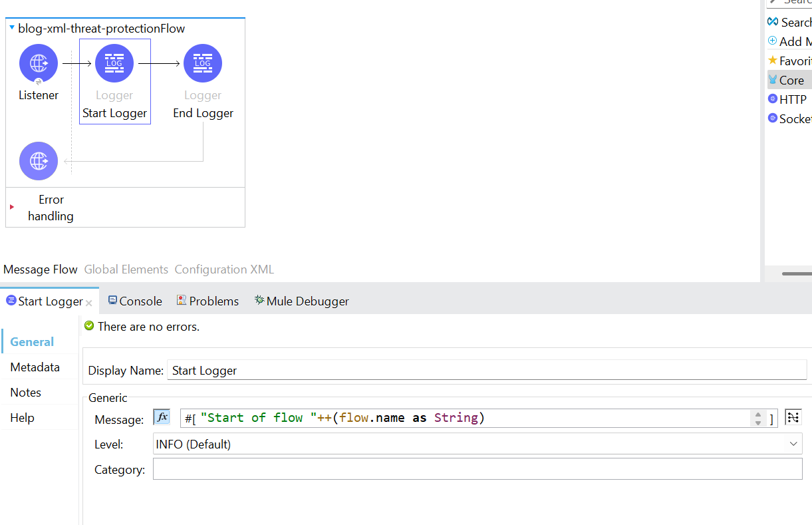Open the Help section of the Logger properties

[x=22, y=417]
